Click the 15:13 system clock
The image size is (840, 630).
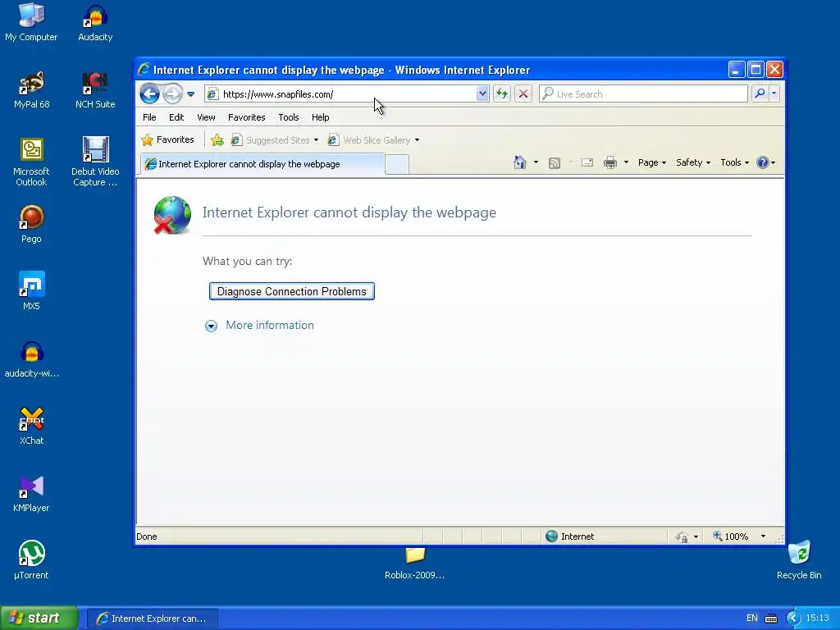click(818, 619)
